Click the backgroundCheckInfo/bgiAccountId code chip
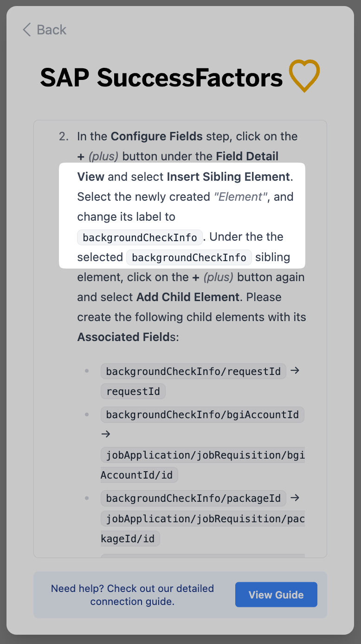The height and width of the screenshot is (644, 361). [202, 414]
